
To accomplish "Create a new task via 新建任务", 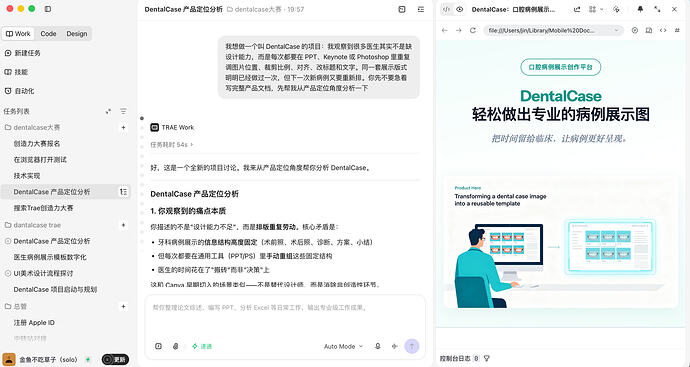I will (x=22, y=53).
